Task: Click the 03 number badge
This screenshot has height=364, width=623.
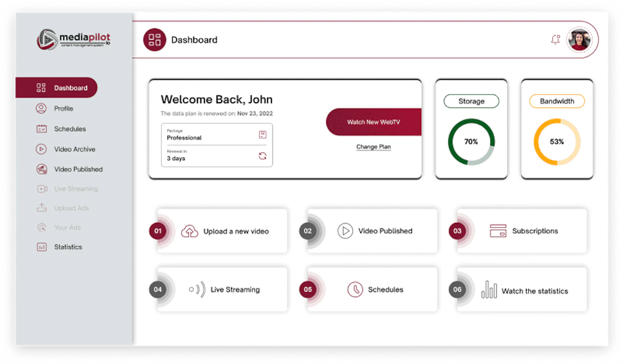Action: click(457, 231)
